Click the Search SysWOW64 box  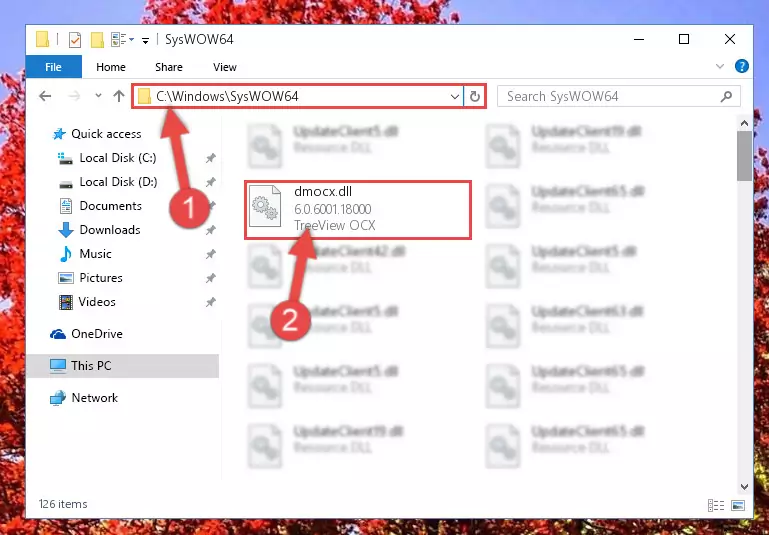click(x=618, y=96)
